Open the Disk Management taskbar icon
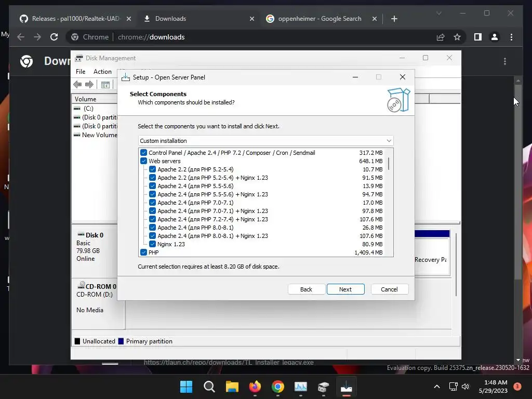Screen dimensions: 532x399 pyautogui.click(x=323, y=387)
